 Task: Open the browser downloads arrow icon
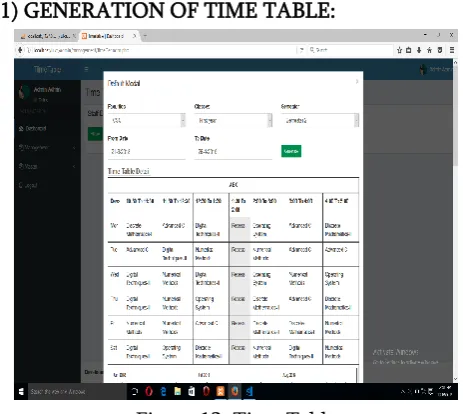point(419,50)
